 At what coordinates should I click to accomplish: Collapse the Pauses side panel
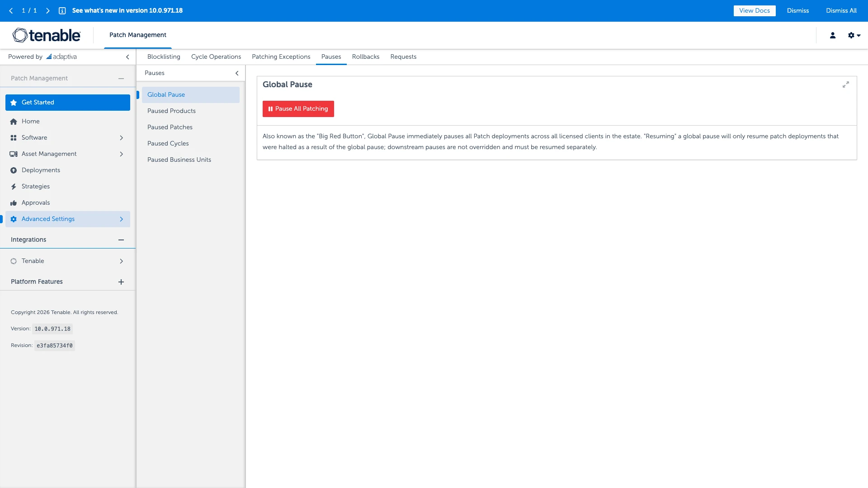237,73
